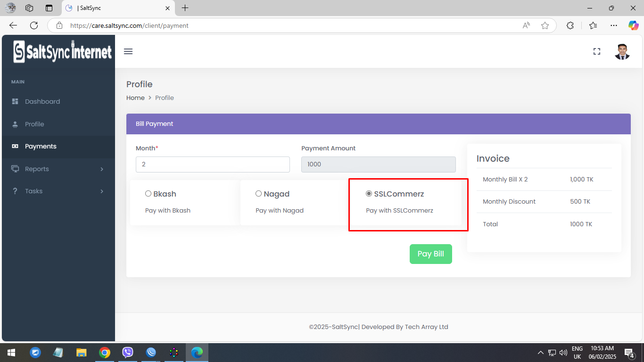
Task: Open Profile item in sidebar
Action: (58, 124)
